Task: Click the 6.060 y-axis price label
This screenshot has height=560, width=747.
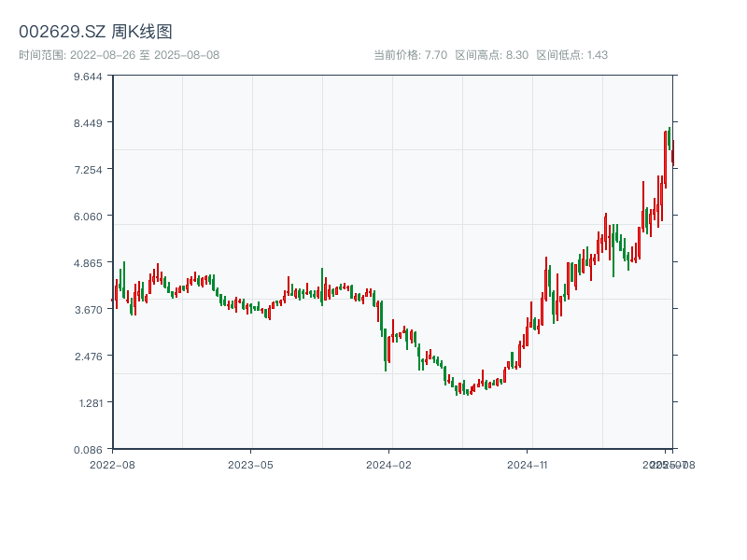Action: pyautogui.click(x=89, y=216)
